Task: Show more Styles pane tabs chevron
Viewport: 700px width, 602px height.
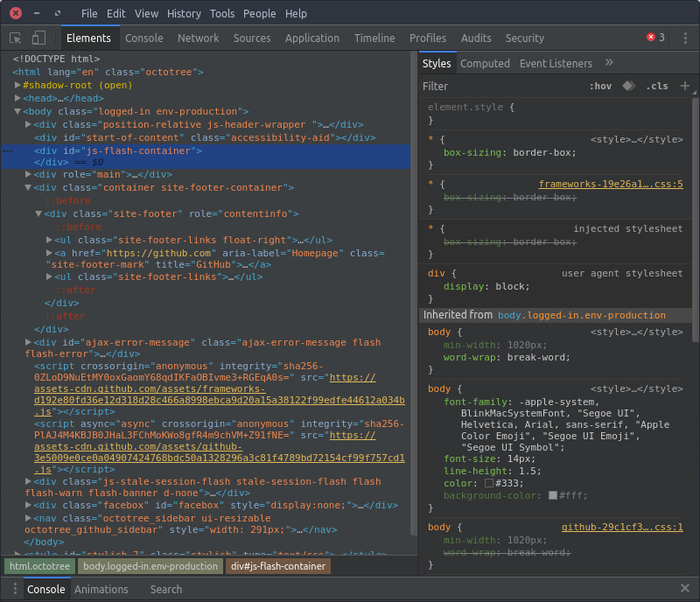Action: tap(609, 62)
